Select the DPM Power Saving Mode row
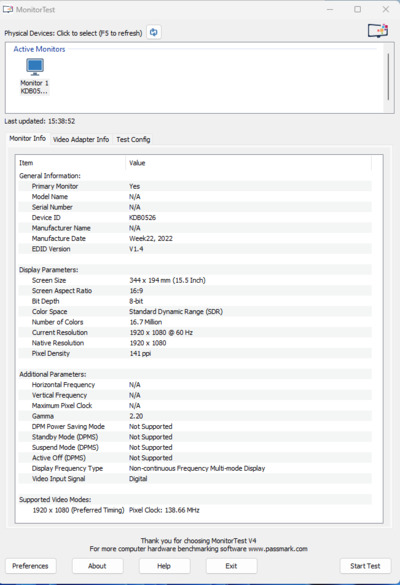 pos(195,426)
